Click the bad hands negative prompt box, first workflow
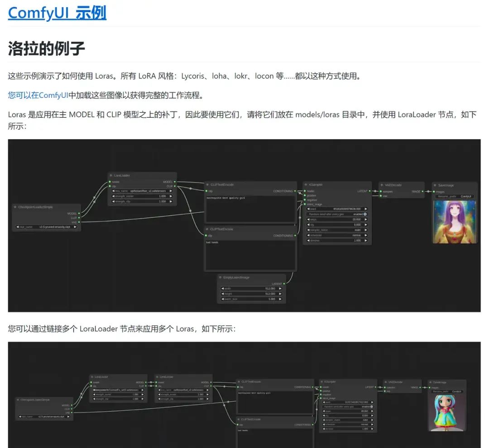 coord(250,255)
